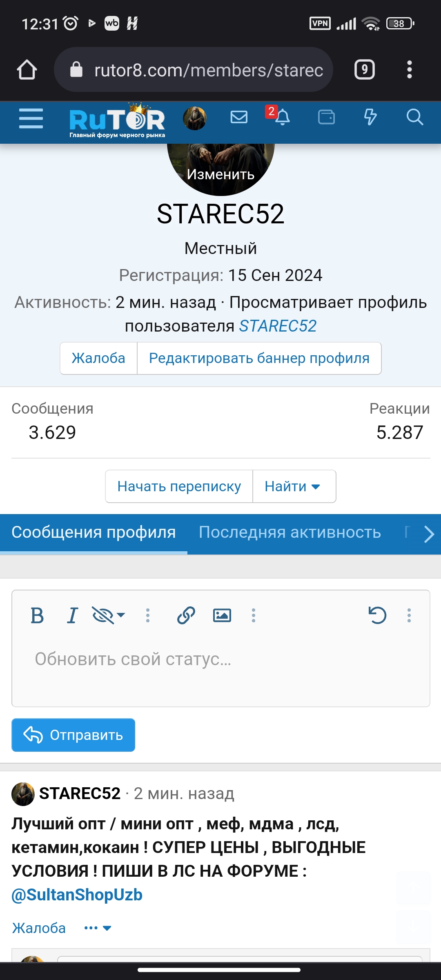Select the Сообщения профиля tab
Screen dimensions: 441x980
point(94,532)
